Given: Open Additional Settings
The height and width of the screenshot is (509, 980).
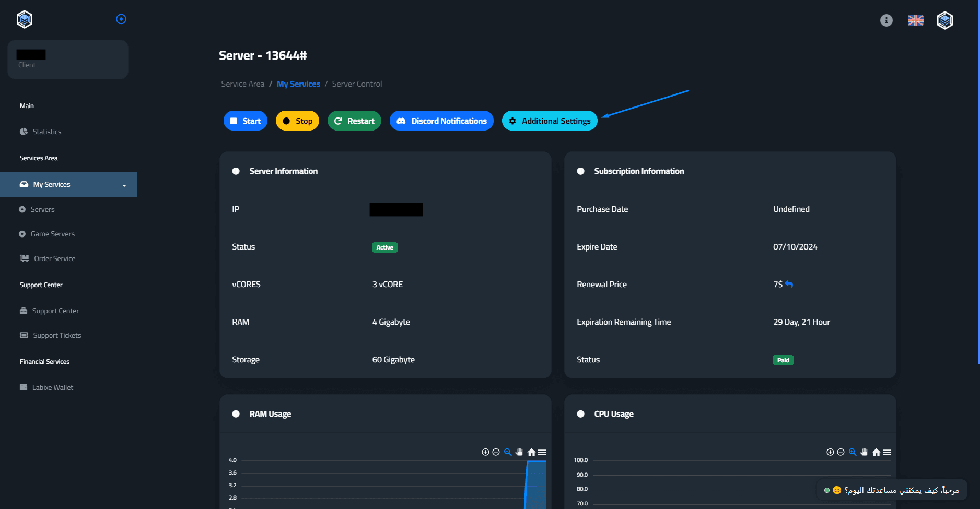Looking at the screenshot, I should (550, 121).
